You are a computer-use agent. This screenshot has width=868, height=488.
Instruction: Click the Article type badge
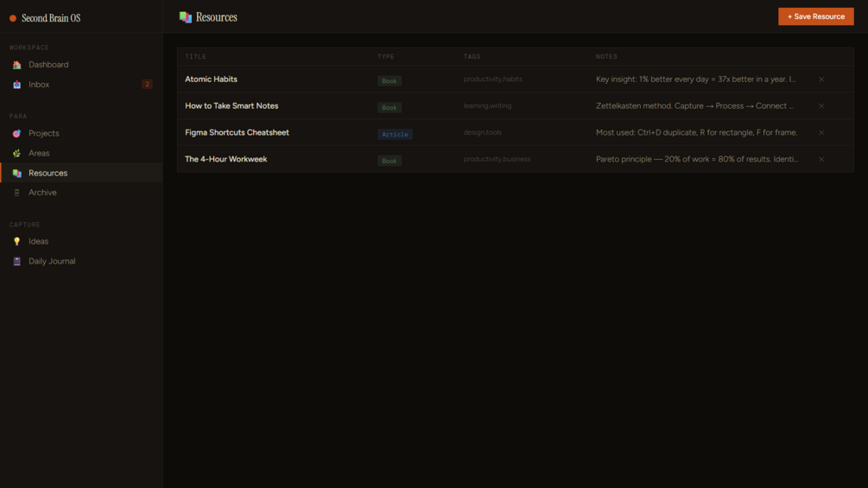pyautogui.click(x=395, y=134)
